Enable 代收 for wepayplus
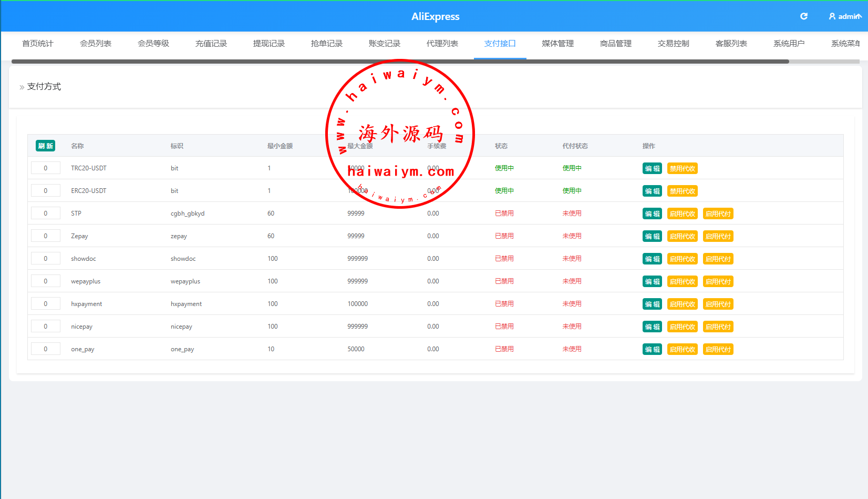The width and height of the screenshot is (868, 499). (683, 281)
